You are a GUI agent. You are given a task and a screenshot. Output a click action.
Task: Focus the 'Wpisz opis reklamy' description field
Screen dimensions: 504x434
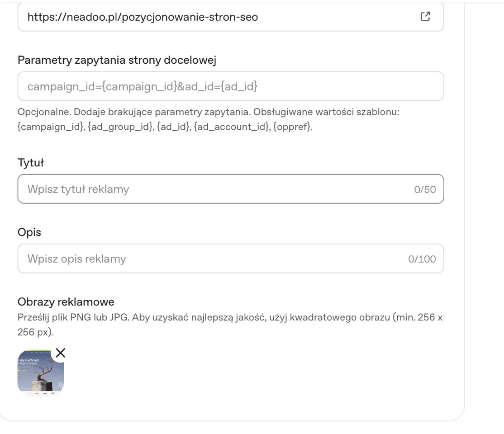(x=231, y=259)
